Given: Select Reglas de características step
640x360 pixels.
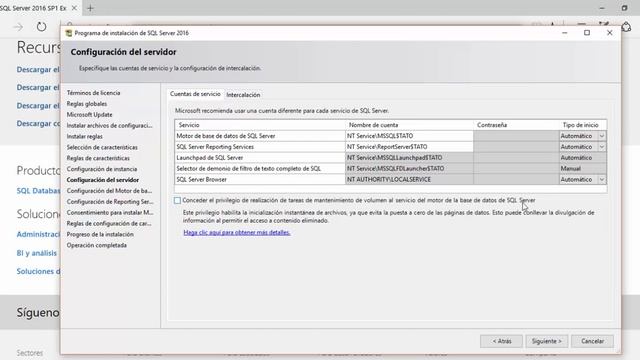Looking at the screenshot, I should (x=98, y=158).
